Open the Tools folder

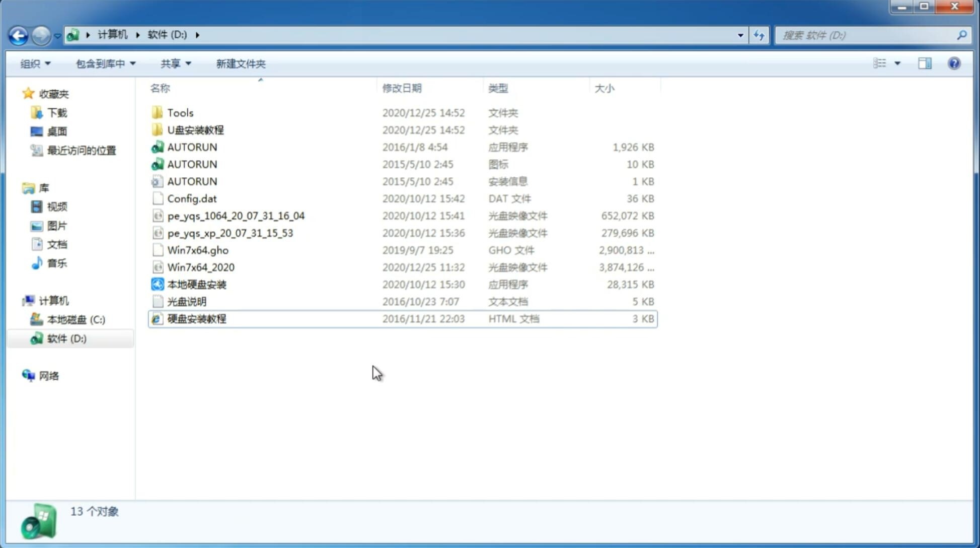tap(179, 112)
